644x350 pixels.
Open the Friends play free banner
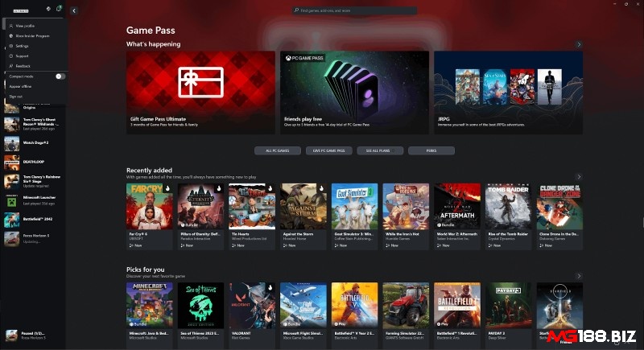354,93
